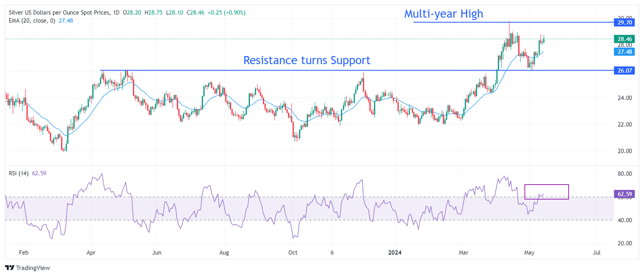Screen dimensions: 644x276
Task: Click the EMA (20, close, 0) indicator legend
Action: tap(33, 21)
